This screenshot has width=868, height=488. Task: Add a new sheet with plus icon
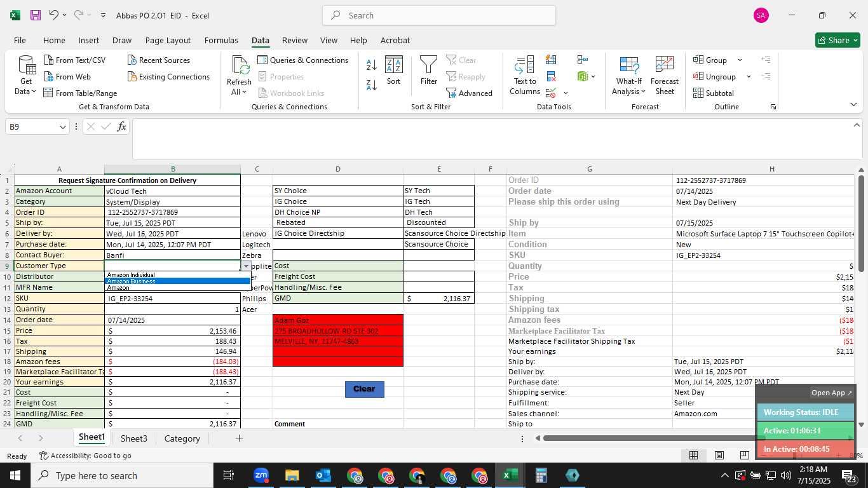pyautogui.click(x=239, y=438)
